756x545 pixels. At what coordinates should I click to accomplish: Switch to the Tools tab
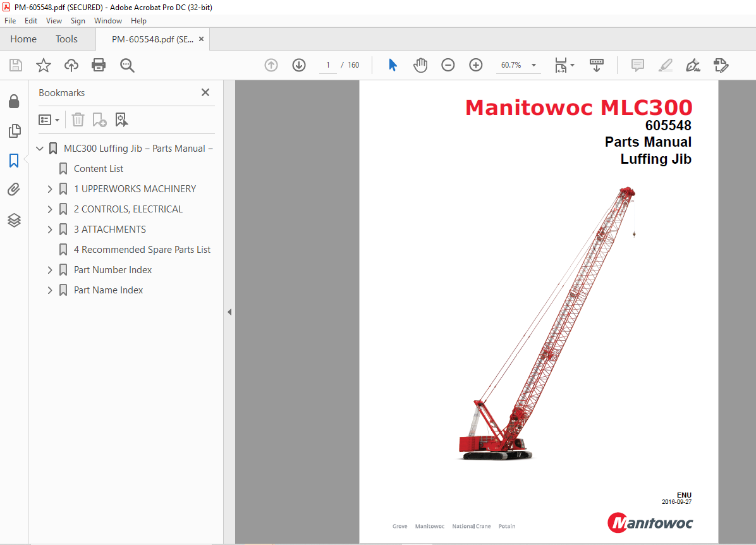pyautogui.click(x=66, y=39)
